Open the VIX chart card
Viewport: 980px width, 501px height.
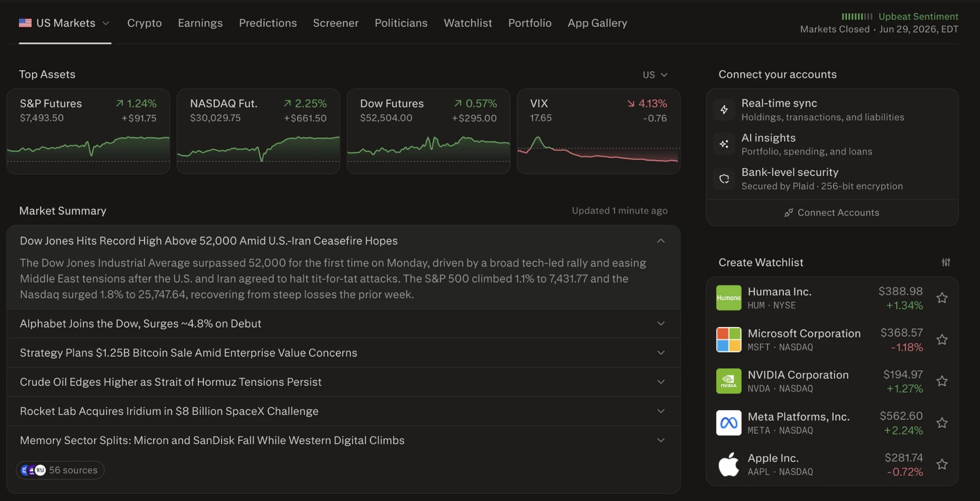(598, 131)
